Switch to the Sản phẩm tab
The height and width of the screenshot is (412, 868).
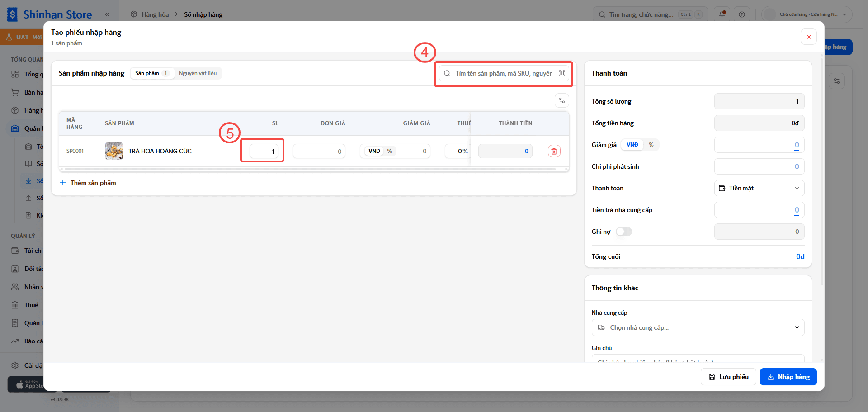(x=152, y=73)
